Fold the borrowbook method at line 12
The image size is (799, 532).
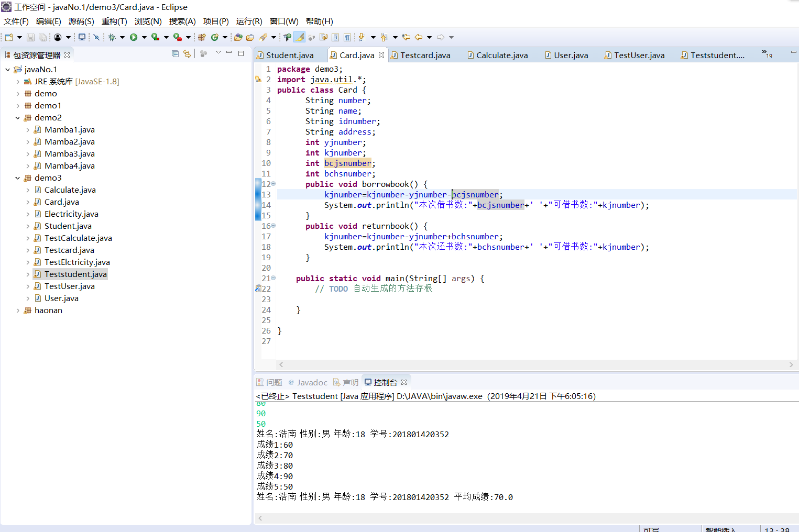pos(273,184)
